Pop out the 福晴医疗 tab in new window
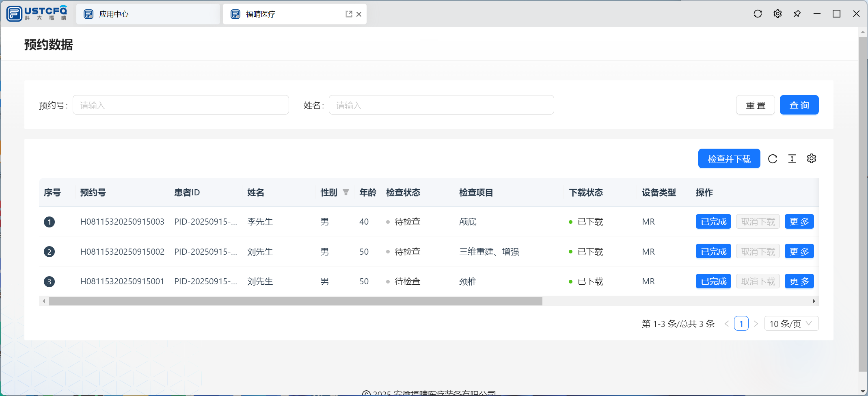This screenshot has width=868, height=396. (349, 14)
